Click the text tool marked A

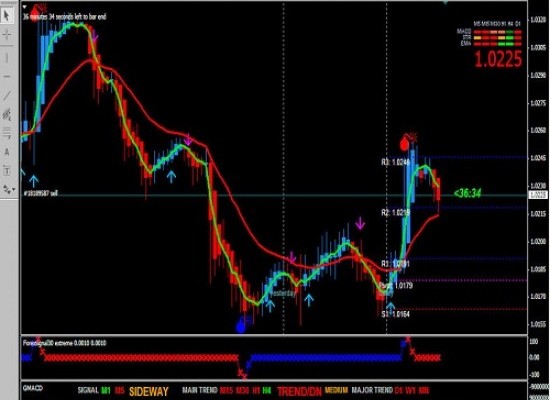7,152
